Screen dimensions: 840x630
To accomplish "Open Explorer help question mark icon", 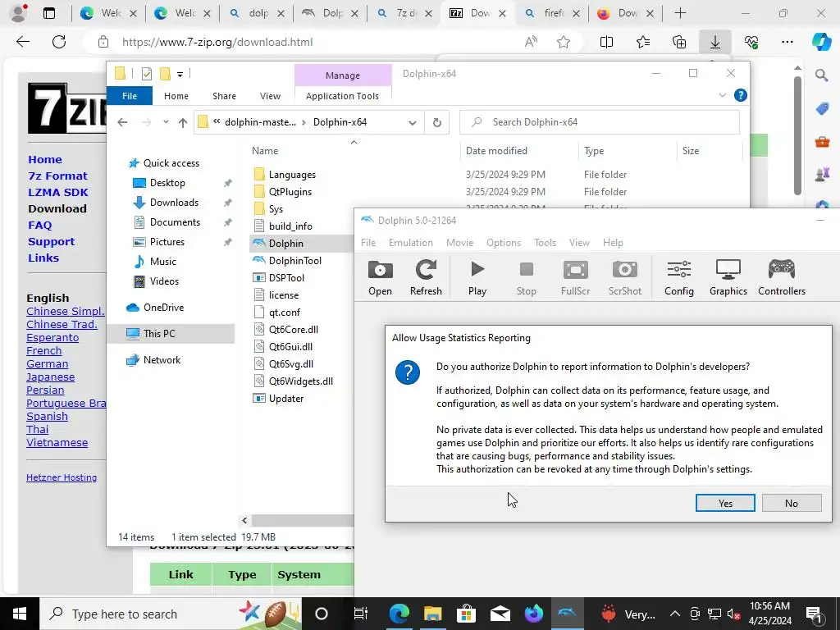I will pyautogui.click(x=741, y=95).
